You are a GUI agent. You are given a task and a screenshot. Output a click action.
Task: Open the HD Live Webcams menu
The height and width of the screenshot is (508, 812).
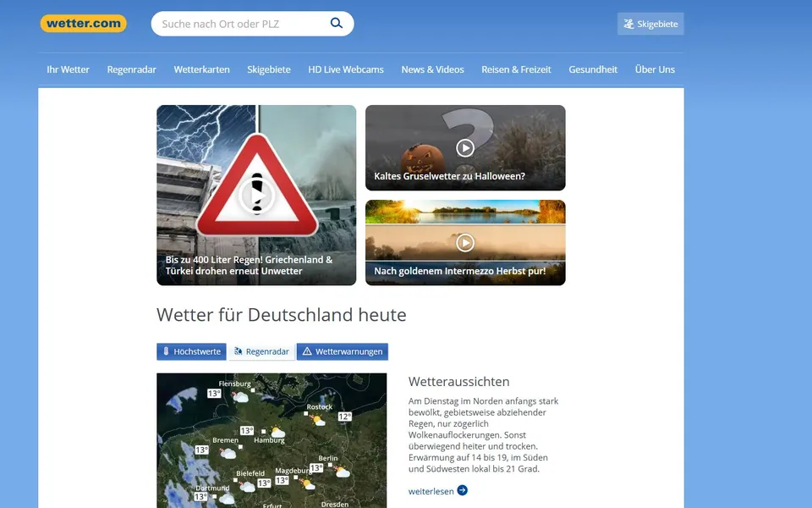pos(346,69)
